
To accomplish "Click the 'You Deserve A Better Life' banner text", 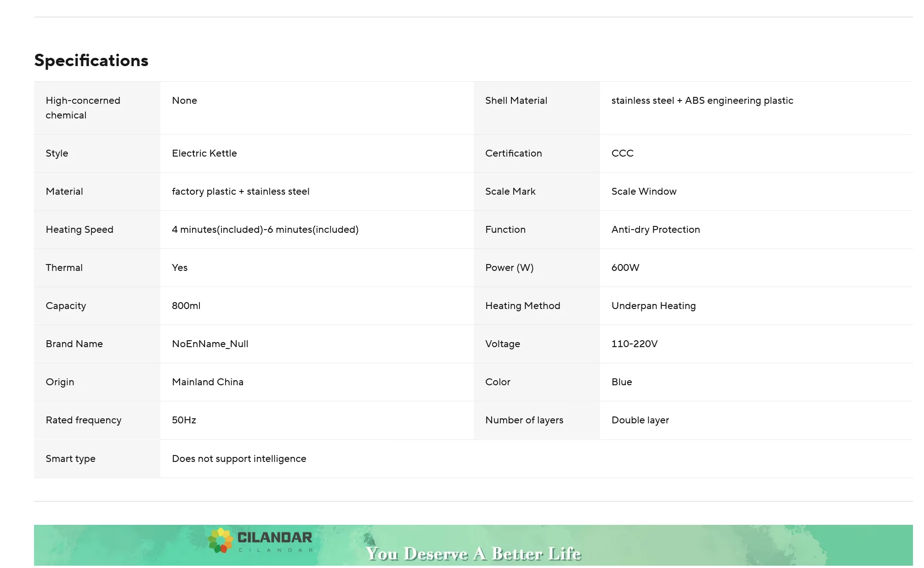I will pyautogui.click(x=473, y=554).
